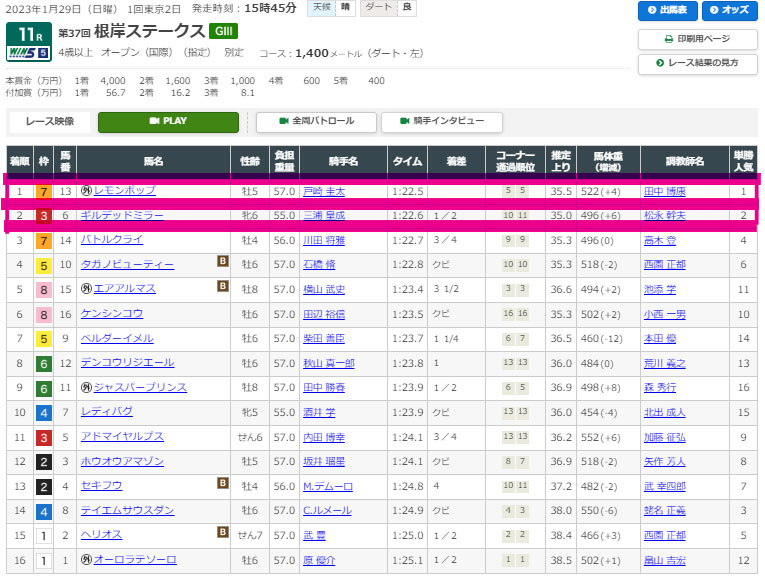Viewport: 765px width, 585px height.
Task: Click the 11R race number badge
Action: pyautogui.click(x=30, y=32)
